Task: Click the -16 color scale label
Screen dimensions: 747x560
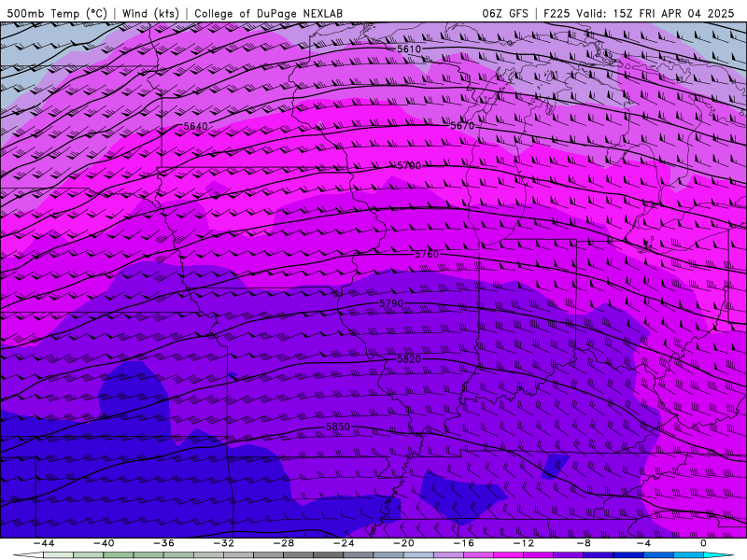Action: [463, 543]
